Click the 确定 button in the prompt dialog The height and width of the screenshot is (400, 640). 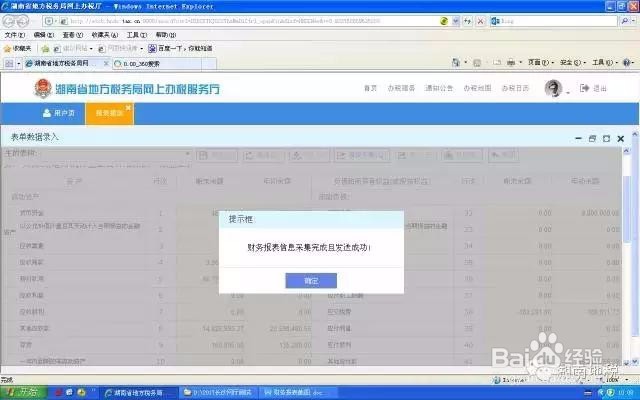pos(311,281)
